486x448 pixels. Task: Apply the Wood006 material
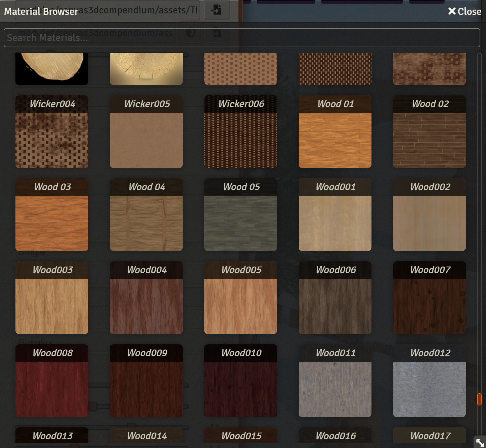(335, 298)
